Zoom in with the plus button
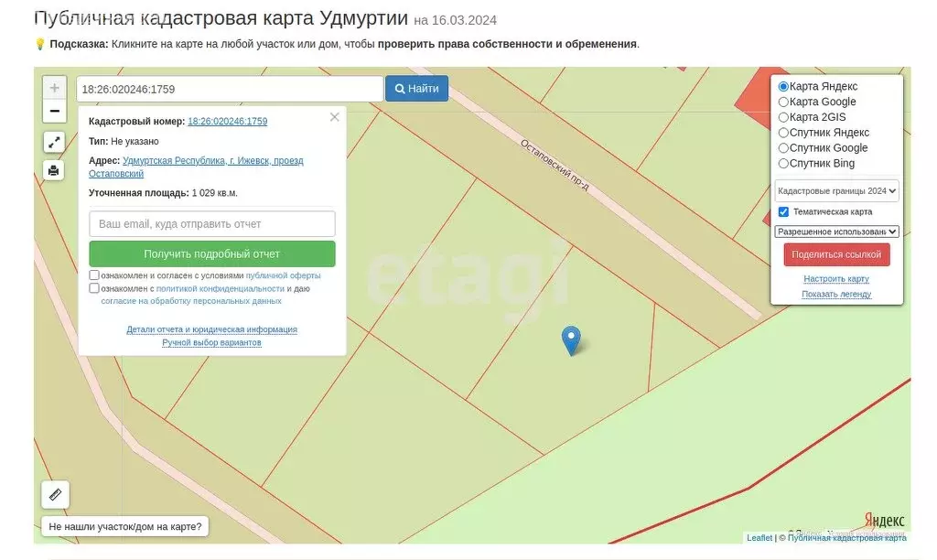Viewport: 937px width, 560px height. point(54,88)
